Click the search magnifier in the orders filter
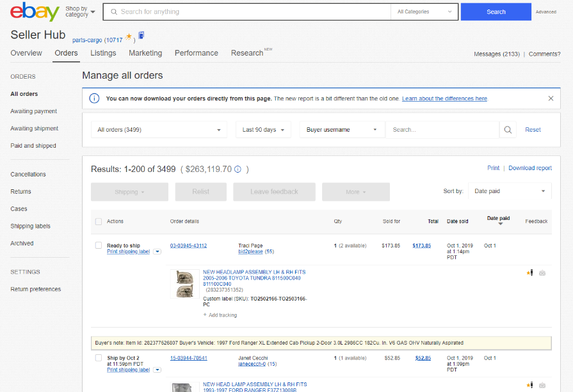 point(508,129)
